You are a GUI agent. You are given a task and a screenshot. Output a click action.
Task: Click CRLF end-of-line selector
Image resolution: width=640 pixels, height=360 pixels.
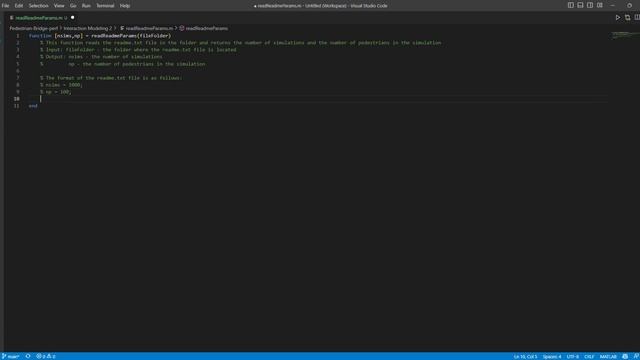coord(589,356)
